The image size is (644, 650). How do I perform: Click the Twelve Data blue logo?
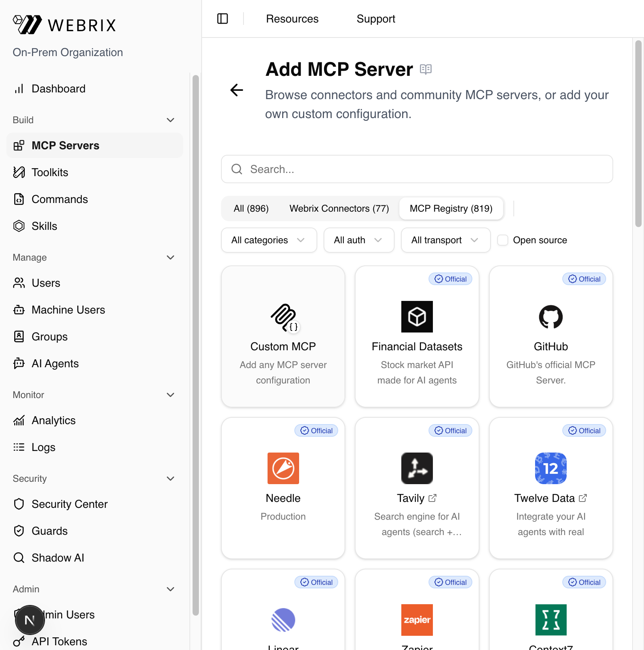click(551, 468)
